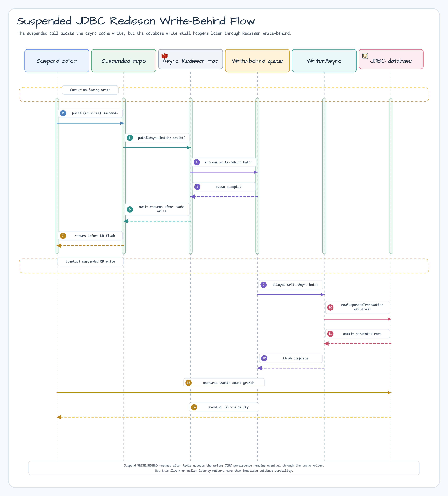Select the Suspend caller participant box

coord(57,61)
